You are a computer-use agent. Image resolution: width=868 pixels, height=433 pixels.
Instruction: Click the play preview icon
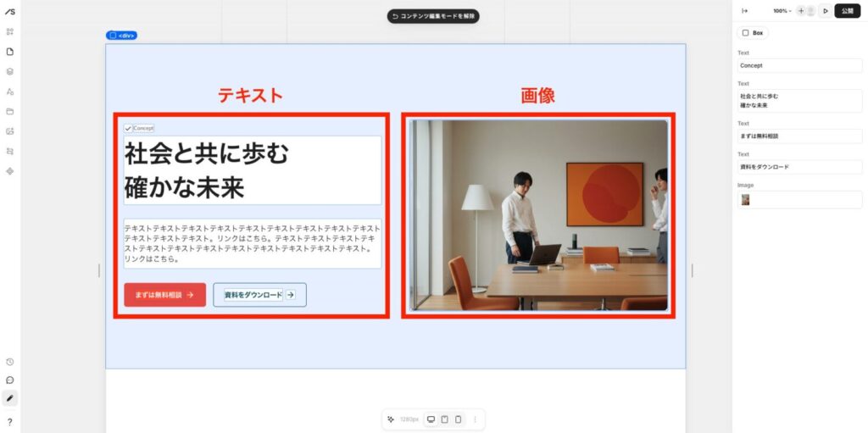click(825, 11)
